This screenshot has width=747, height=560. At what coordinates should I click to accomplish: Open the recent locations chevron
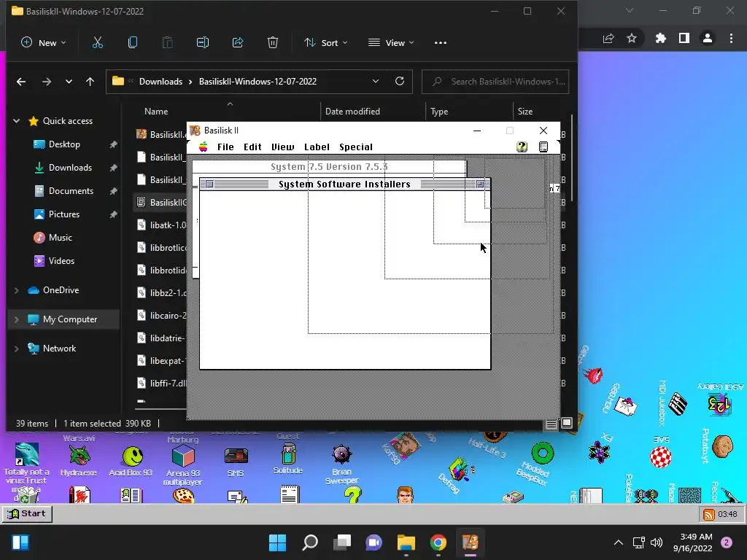coord(69,82)
